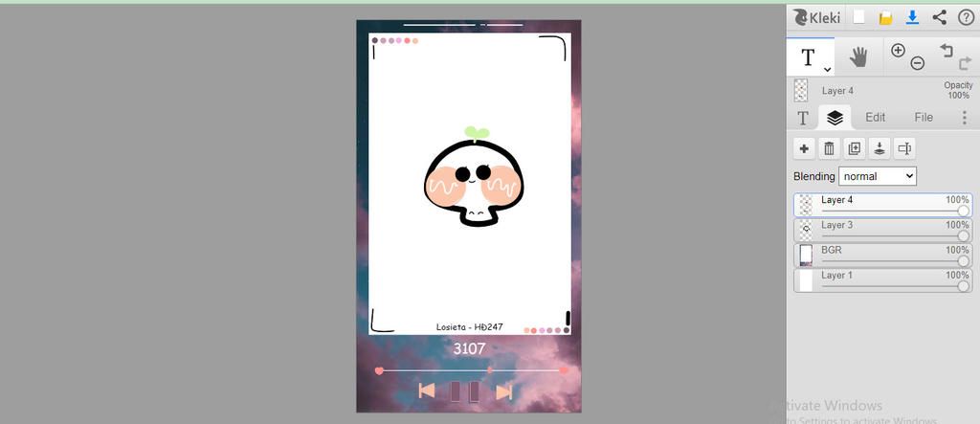The image size is (980, 424).
Task: Duplicate the selected layer
Action: pyautogui.click(x=855, y=149)
